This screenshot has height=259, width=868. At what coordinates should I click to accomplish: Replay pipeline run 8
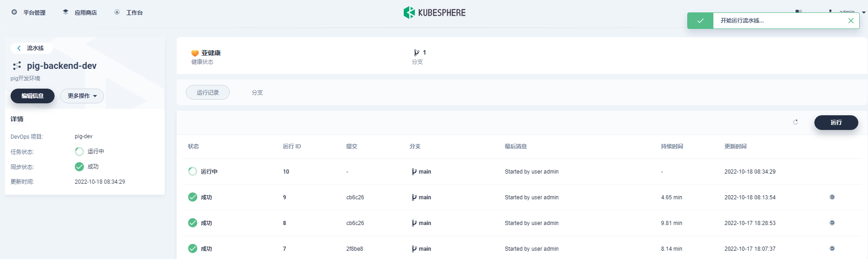pyautogui.click(x=832, y=223)
